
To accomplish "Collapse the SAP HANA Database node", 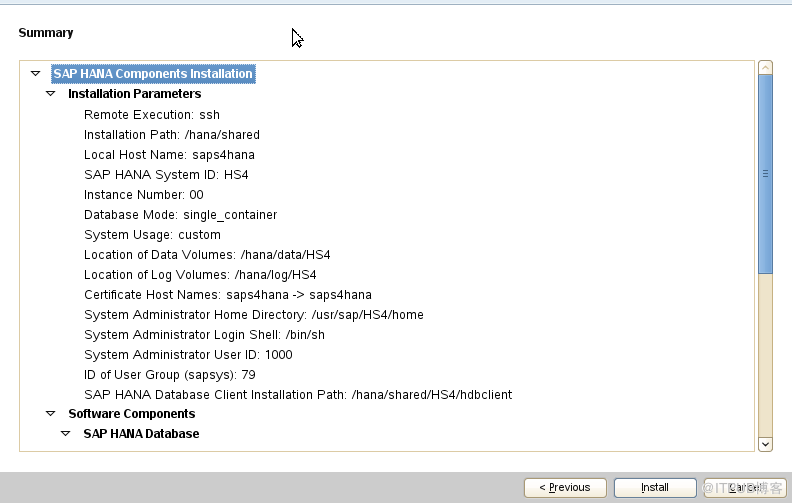I will pos(66,434).
